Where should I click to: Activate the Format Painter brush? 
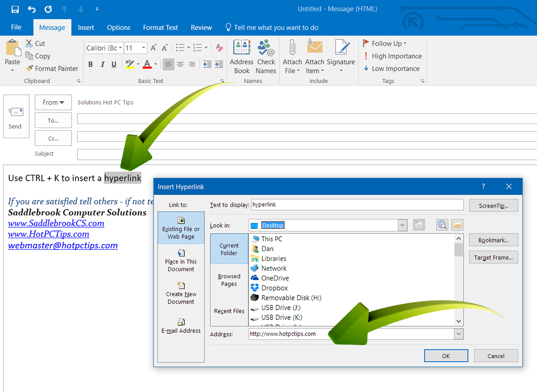click(x=52, y=68)
